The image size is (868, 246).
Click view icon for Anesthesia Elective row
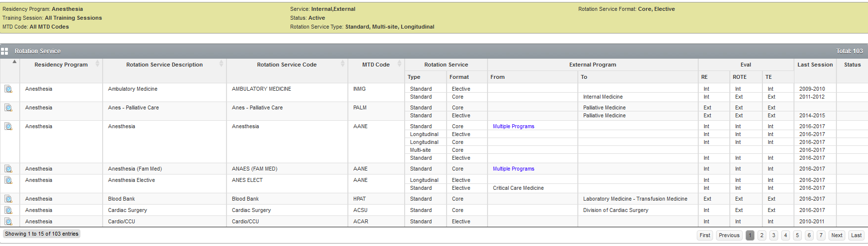[8, 180]
